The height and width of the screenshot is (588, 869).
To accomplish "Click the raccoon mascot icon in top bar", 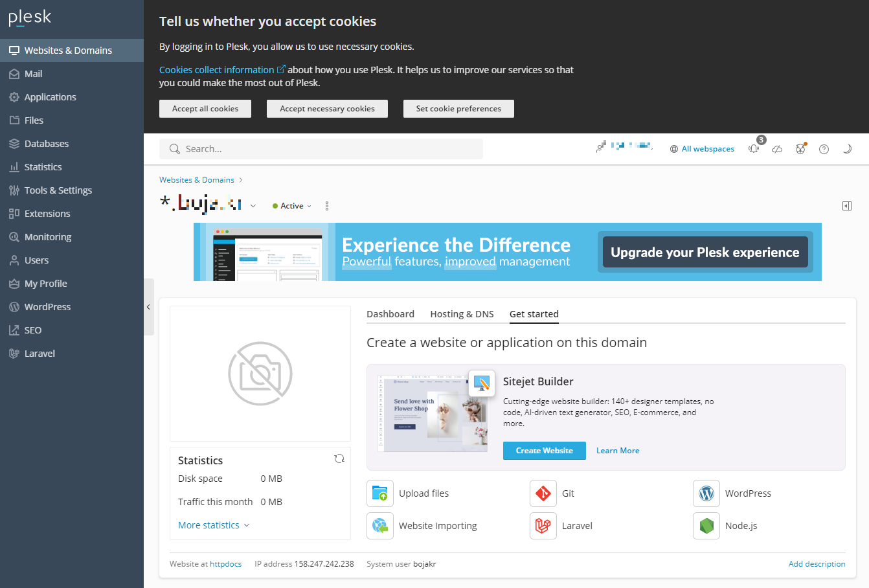I will (x=801, y=148).
